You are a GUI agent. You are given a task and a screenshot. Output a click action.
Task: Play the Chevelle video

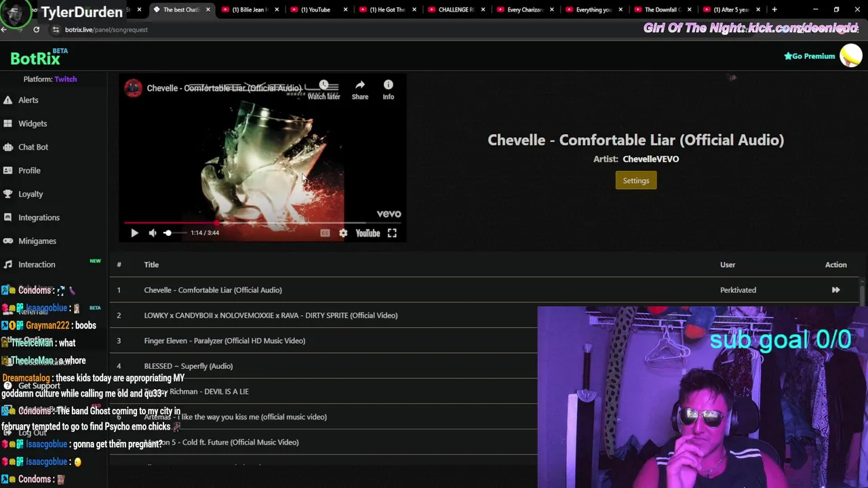[x=134, y=233]
